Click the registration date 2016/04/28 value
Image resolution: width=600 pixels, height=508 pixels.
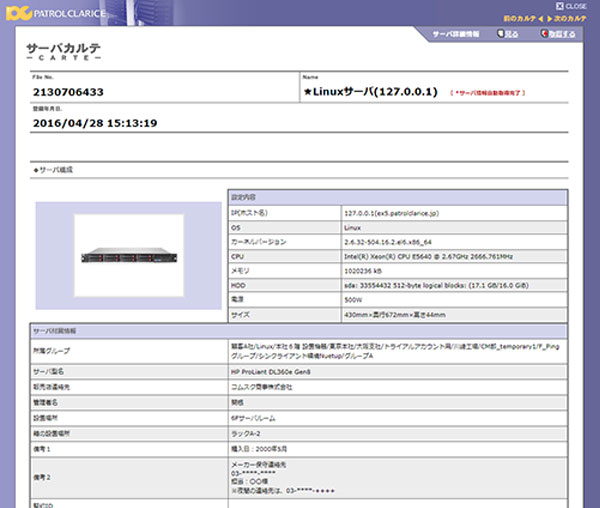pos(95,123)
